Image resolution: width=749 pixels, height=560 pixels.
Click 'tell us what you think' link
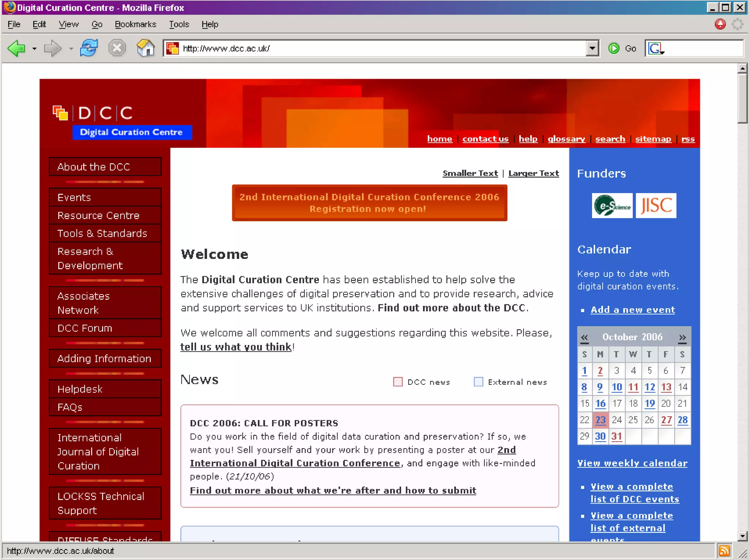(x=236, y=347)
